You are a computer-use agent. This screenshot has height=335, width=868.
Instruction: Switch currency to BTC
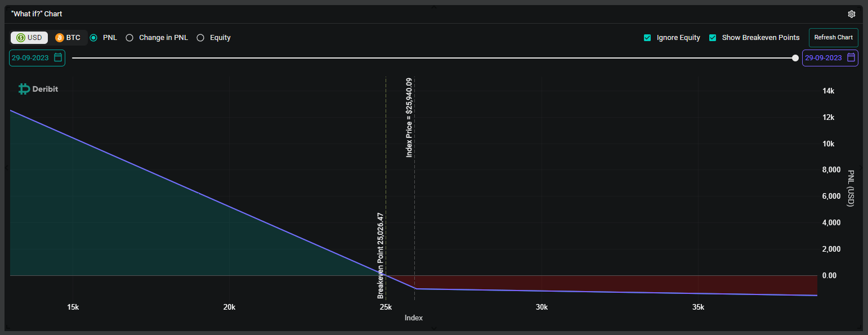pyautogui.click(x=68, y=38)
